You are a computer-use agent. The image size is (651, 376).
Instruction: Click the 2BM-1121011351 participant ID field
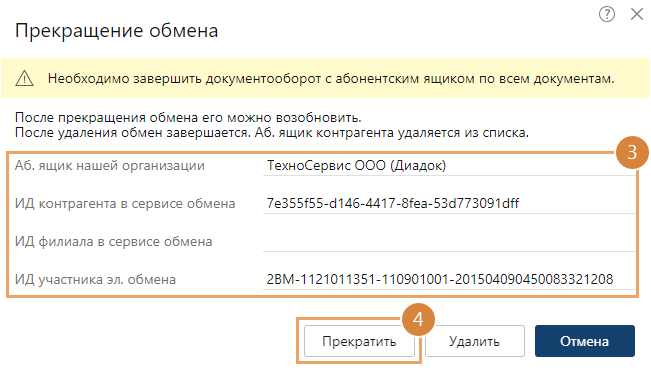point(449,279)
